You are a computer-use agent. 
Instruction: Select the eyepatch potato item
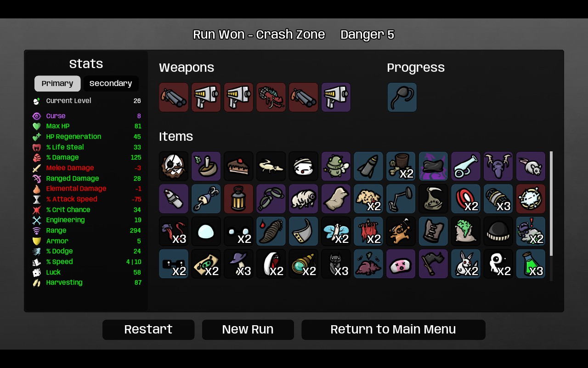[x=174, y=166]
